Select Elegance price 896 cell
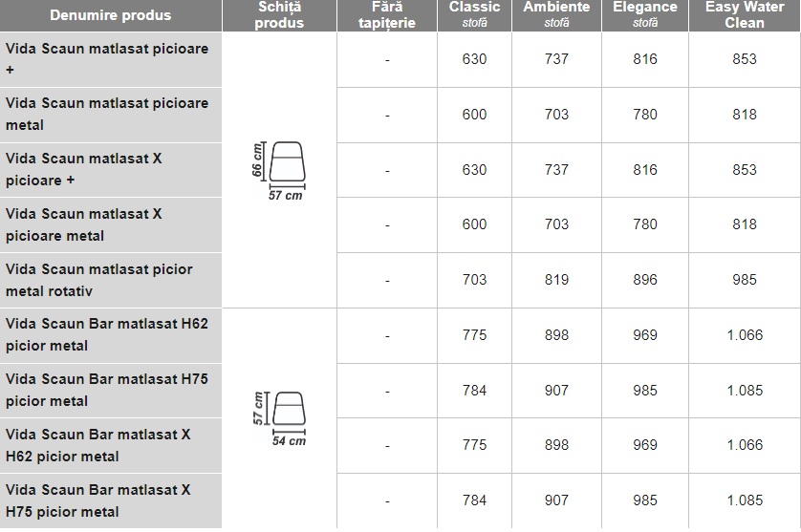The image size is (801, 532). 645,280
